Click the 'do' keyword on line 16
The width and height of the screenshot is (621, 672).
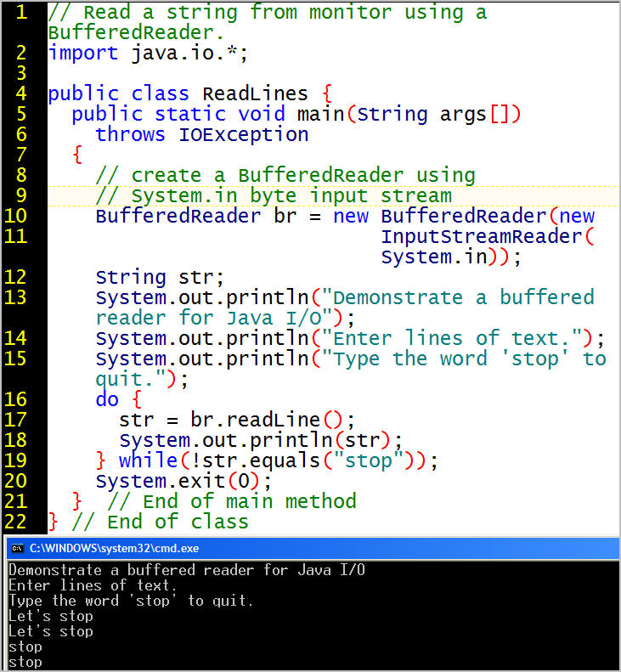click(x=107, y=400)
